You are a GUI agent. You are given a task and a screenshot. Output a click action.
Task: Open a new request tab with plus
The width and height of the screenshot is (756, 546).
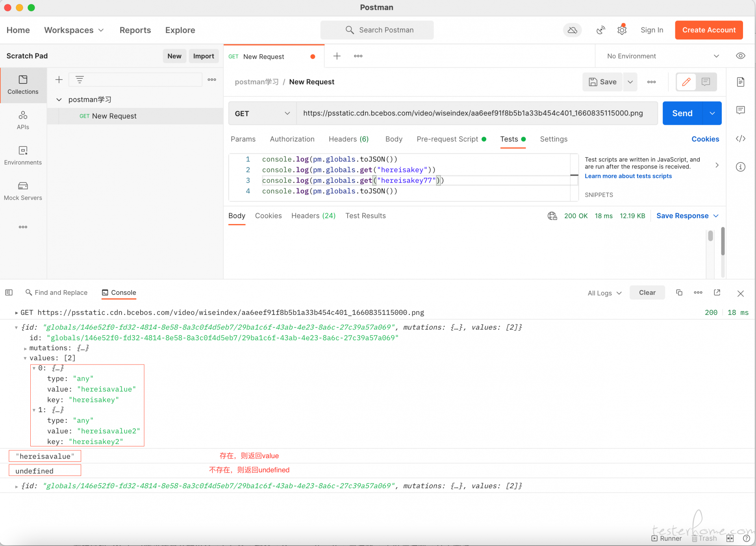[x=337, y=56]
